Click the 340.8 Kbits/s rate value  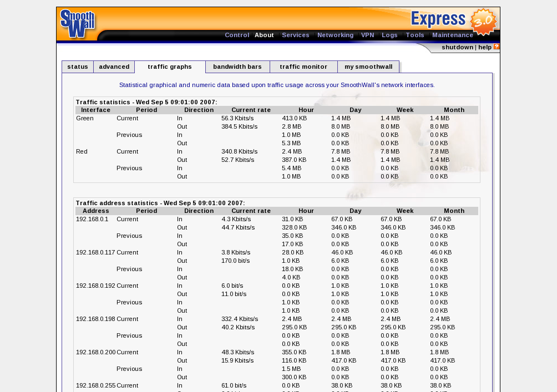click(240, 151)
